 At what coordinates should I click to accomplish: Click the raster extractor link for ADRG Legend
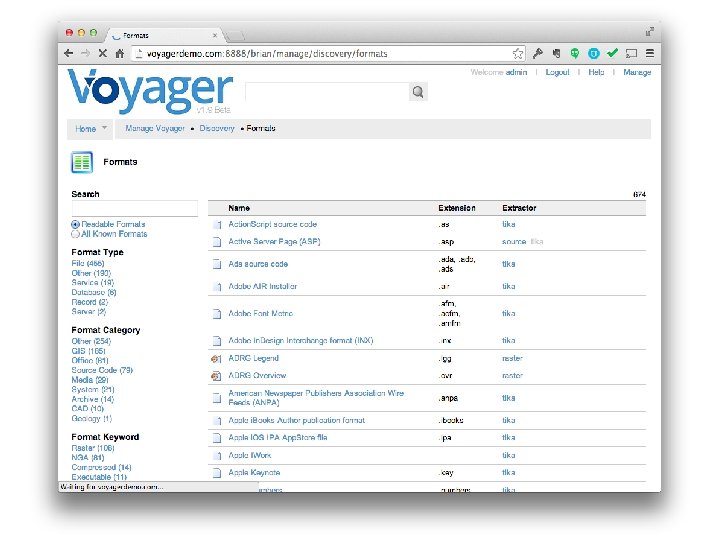tap(512, 358)
